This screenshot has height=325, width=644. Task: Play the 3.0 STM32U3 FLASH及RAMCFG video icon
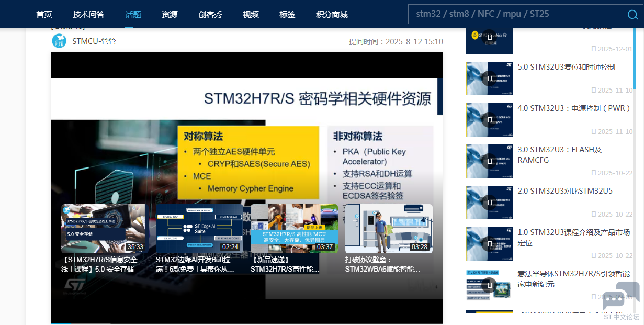(x=489, y=161)
